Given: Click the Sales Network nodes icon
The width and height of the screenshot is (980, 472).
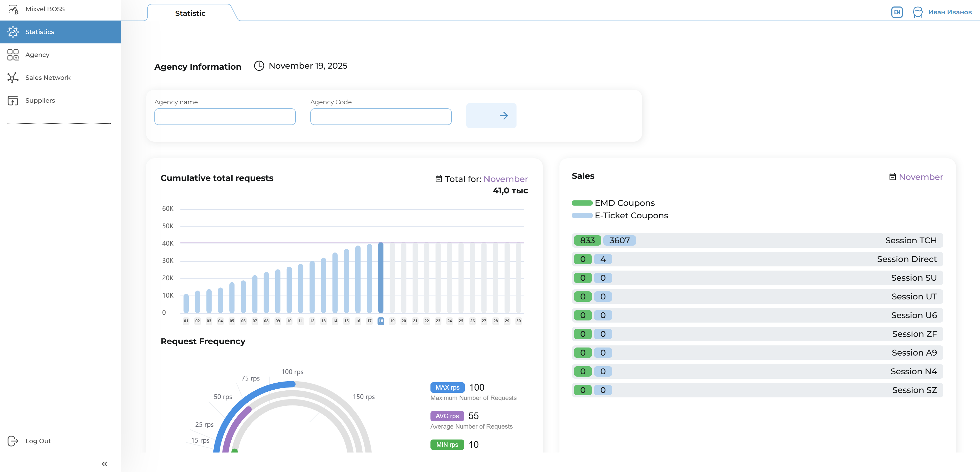Looking at the screenshot, I should pyautogui.click(x=13, y=78).
